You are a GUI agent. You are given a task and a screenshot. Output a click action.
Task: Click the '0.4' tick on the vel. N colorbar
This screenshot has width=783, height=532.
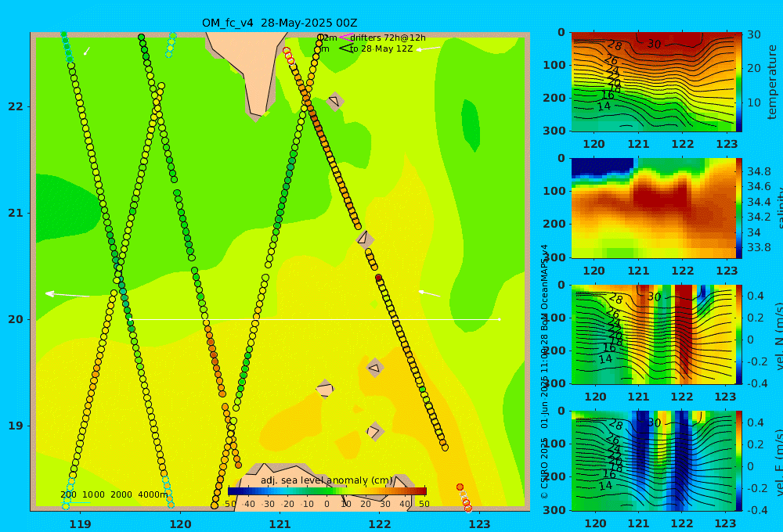point(756,296)
